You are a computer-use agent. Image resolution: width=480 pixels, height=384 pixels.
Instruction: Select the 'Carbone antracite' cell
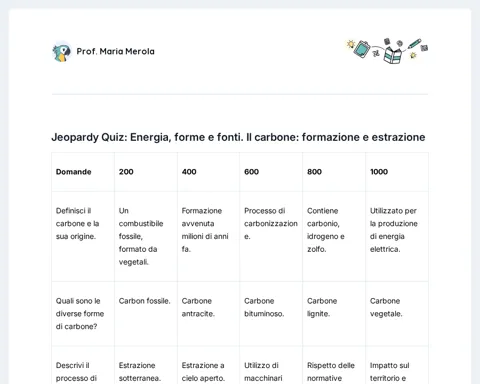point(208,314)
